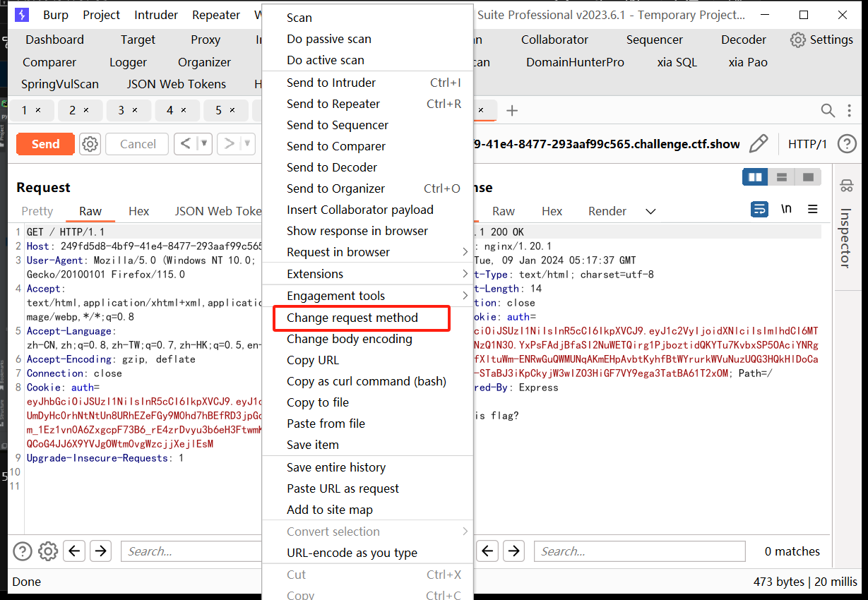
Task: Open the response hamburger options menu
Action: click(813, 210)
